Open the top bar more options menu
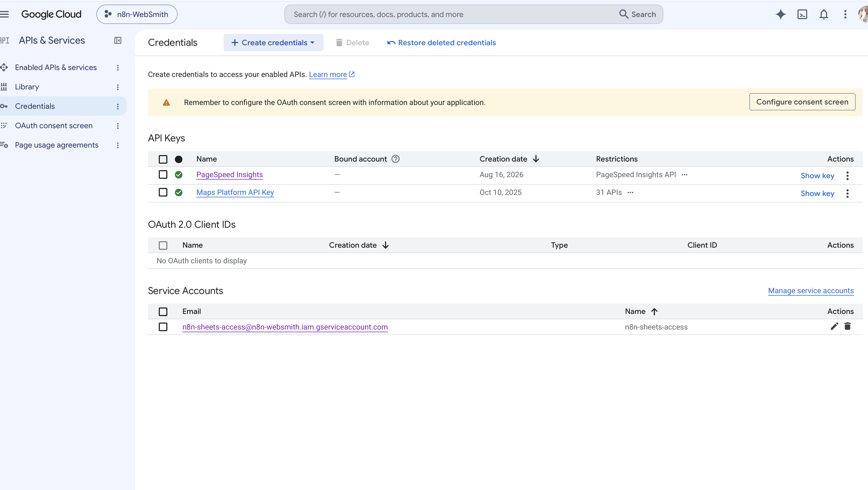The width and height of the screenshot is (868, 490). click(x=845, y=14)
